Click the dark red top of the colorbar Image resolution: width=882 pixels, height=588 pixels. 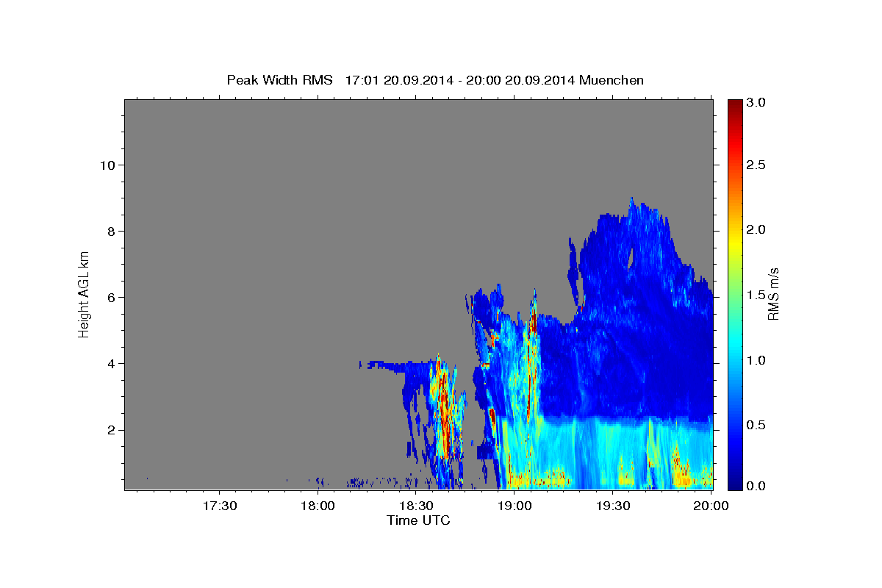(735, 107)
